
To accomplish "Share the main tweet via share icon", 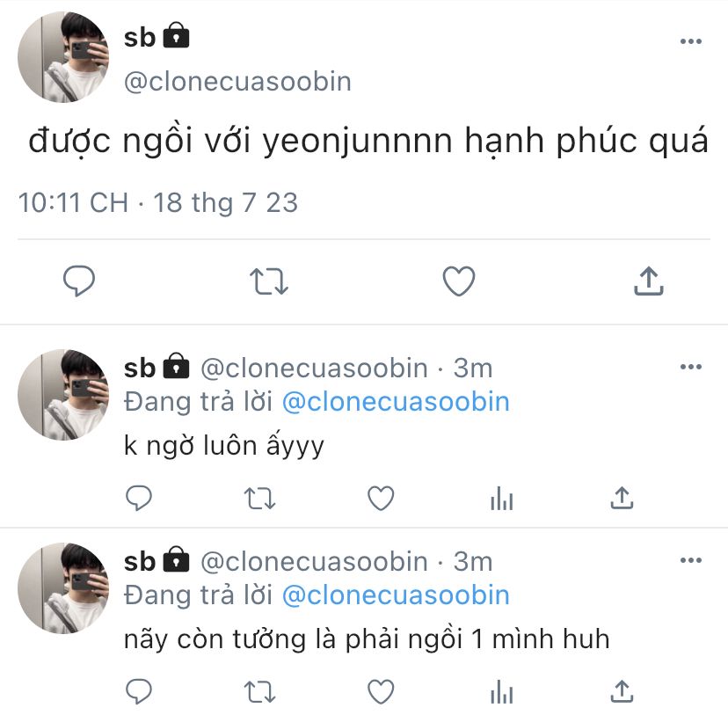I will (649, 281).
